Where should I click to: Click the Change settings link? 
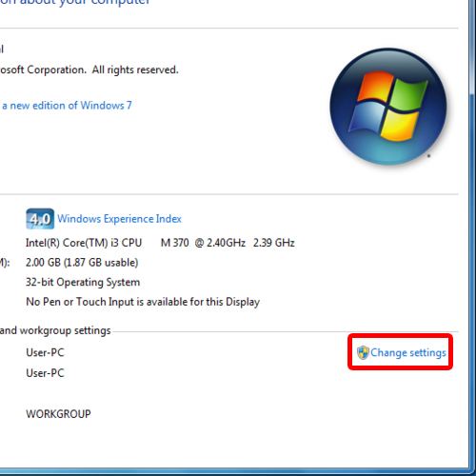pyautogui.click(x=408, y=353)
